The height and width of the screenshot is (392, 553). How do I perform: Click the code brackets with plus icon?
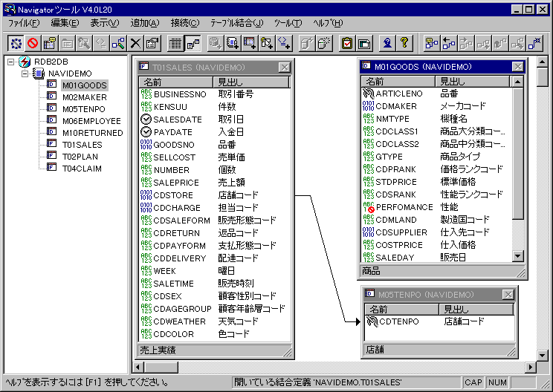tap(284, 43)
